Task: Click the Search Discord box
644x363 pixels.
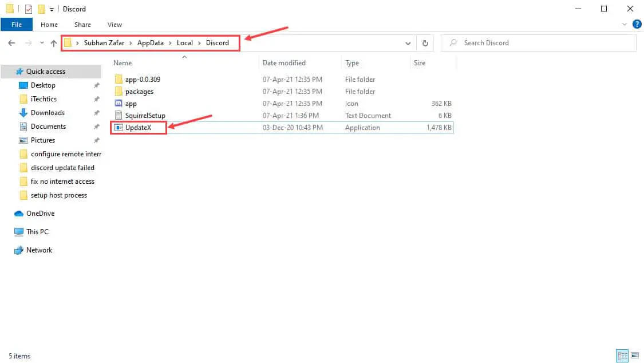Action: pos(538,43)
